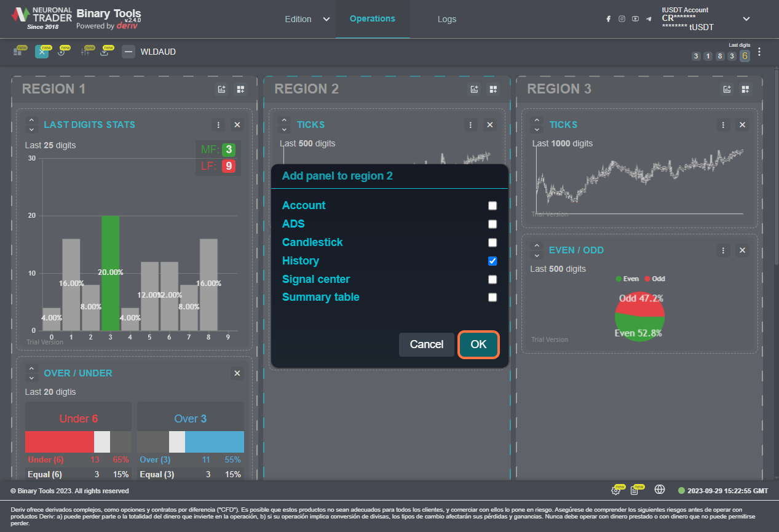Click the download icon in toolbar
Screen dimensions: 779x532
click(105, 52)
